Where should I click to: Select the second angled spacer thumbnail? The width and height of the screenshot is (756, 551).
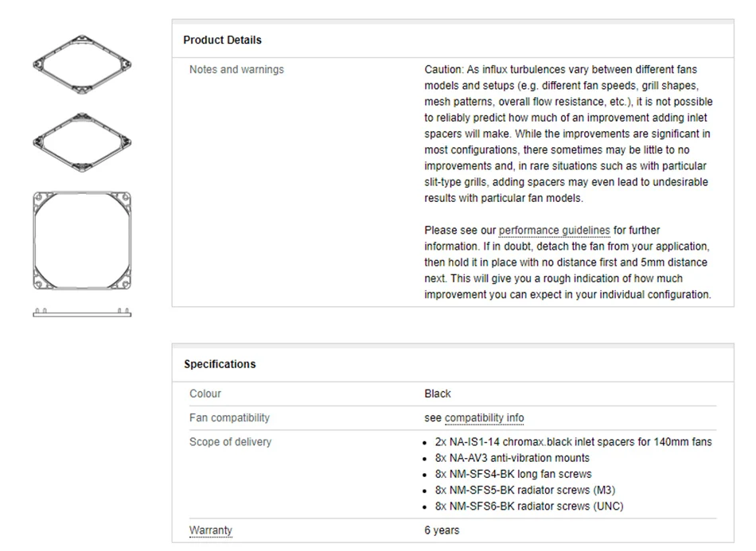point(81,142)
